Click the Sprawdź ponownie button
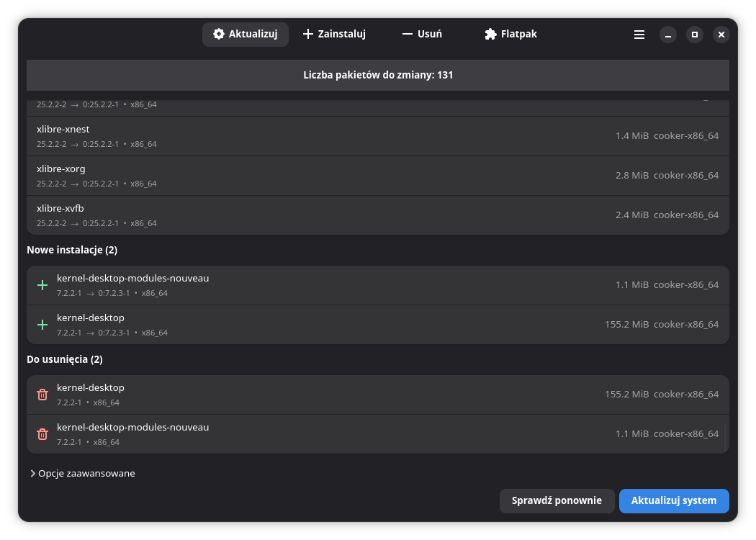Screen dimensions: 756x540 (x=557, y=500)
